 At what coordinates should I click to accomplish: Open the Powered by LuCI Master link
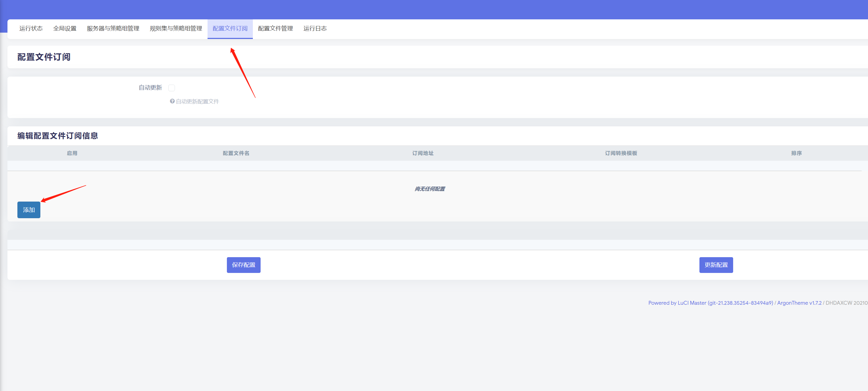click(x=710, y=303)
